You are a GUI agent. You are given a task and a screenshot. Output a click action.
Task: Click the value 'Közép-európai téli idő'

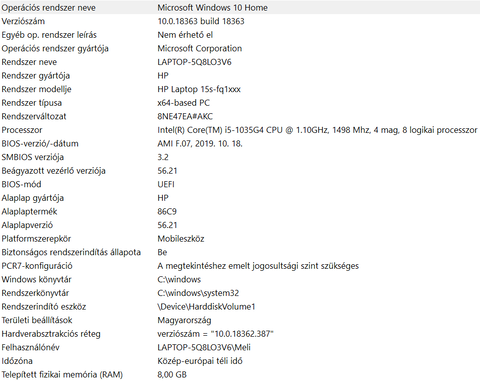pos(200,361)
